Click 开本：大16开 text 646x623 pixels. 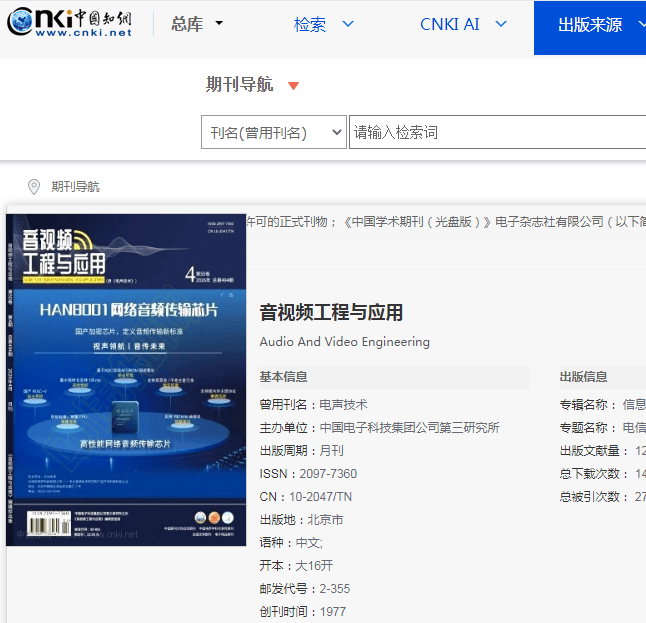tap(296, 566)
